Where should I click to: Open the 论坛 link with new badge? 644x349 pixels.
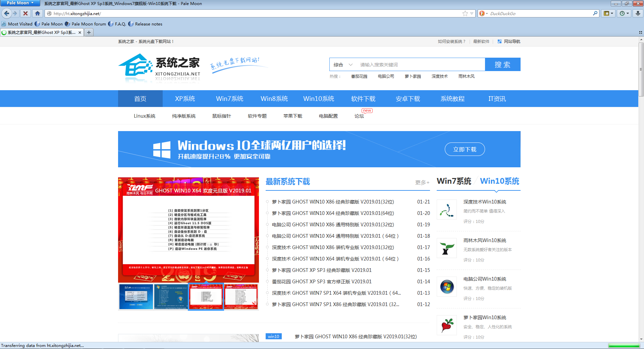(x=359, y=116)
